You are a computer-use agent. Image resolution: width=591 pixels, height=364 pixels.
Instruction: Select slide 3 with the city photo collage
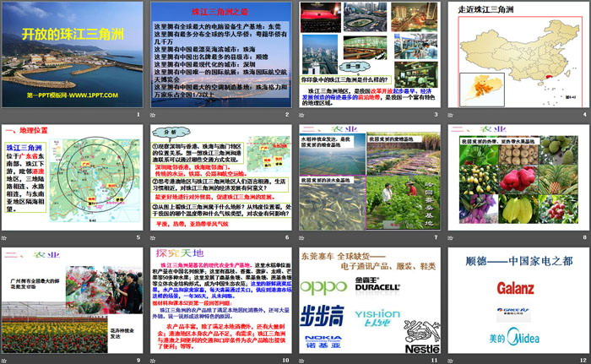pyautogui.click(x=370, y=54)
